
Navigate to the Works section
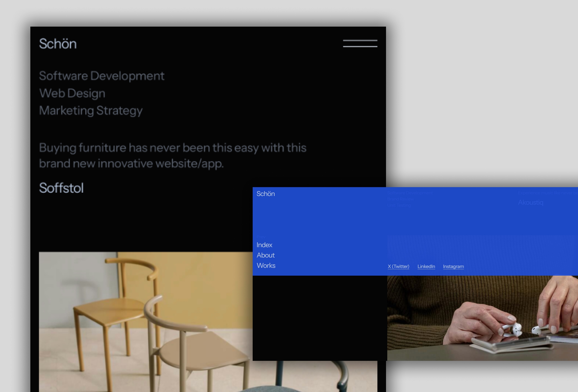pyautogui.click(x=266, y=266)
